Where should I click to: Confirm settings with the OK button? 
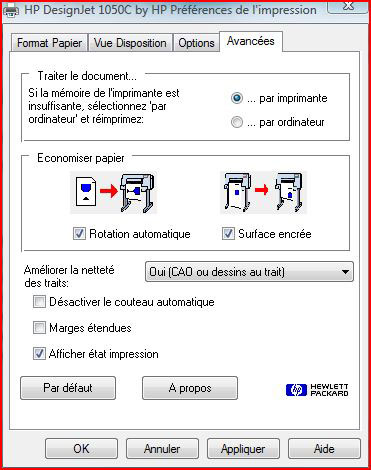(81, 449)
